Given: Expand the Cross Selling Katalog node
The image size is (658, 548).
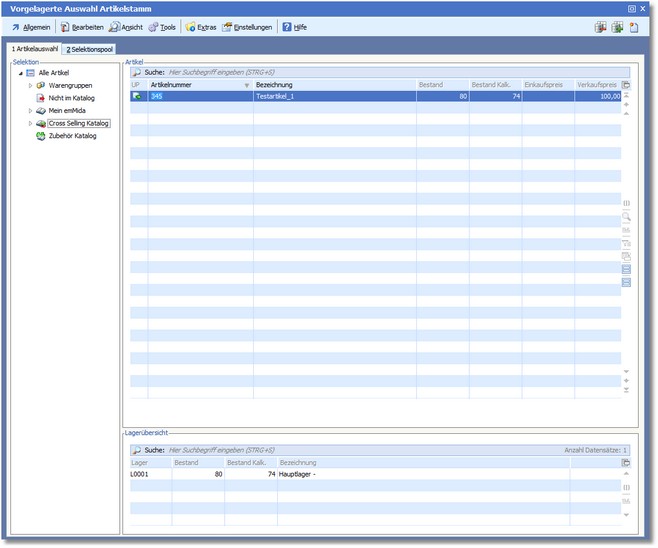Looking at the screenshot, I should [30, 123].
